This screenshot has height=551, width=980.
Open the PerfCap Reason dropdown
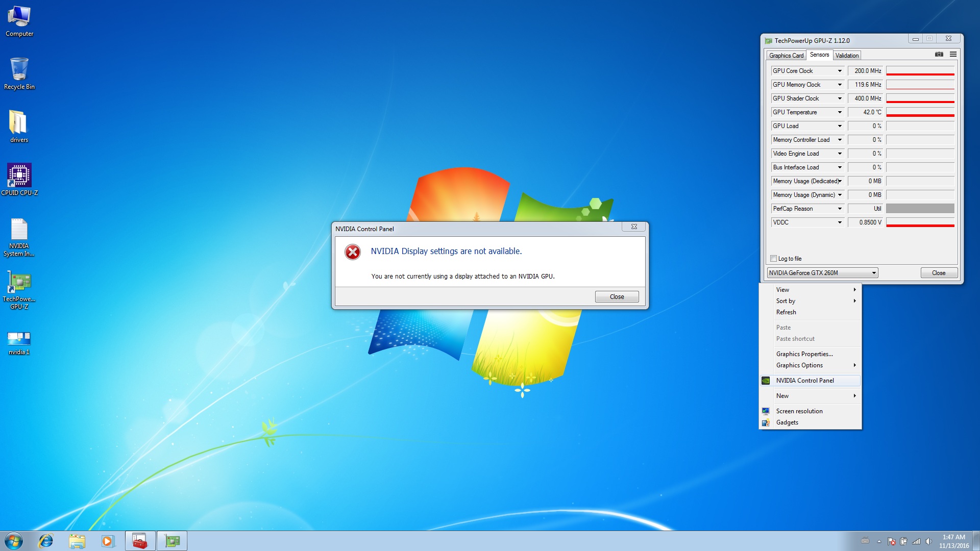pos(840,209)
